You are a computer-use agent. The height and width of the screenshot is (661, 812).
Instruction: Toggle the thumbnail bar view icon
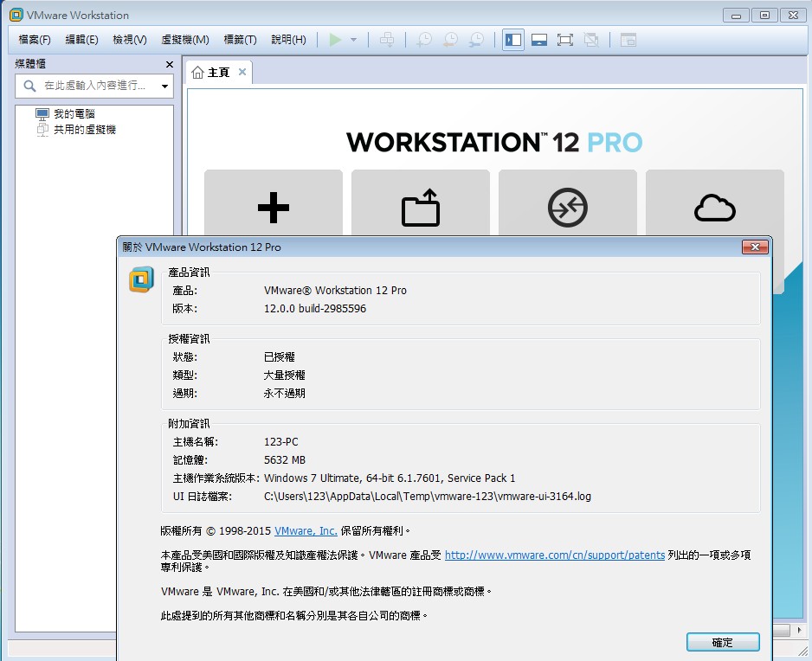[539, 40]
